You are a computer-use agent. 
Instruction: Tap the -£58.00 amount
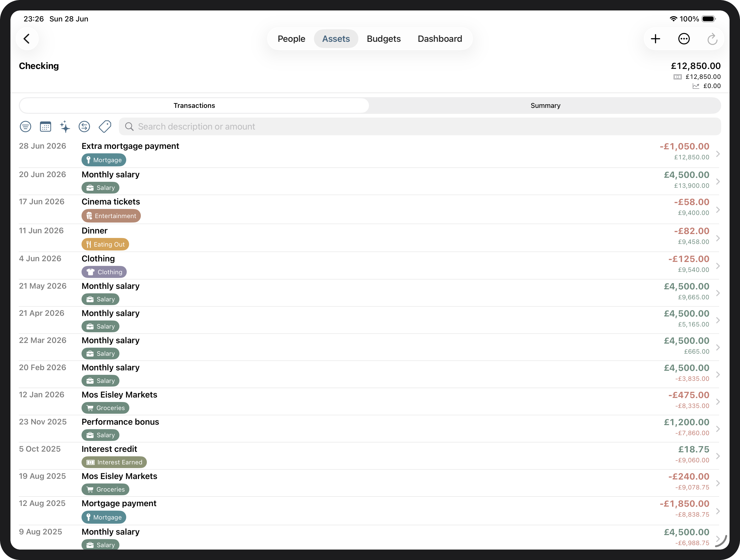(x=691, y=202)
